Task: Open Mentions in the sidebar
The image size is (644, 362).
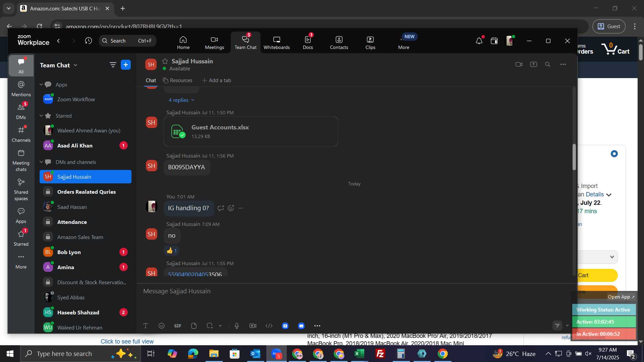Action: [21, 89]
